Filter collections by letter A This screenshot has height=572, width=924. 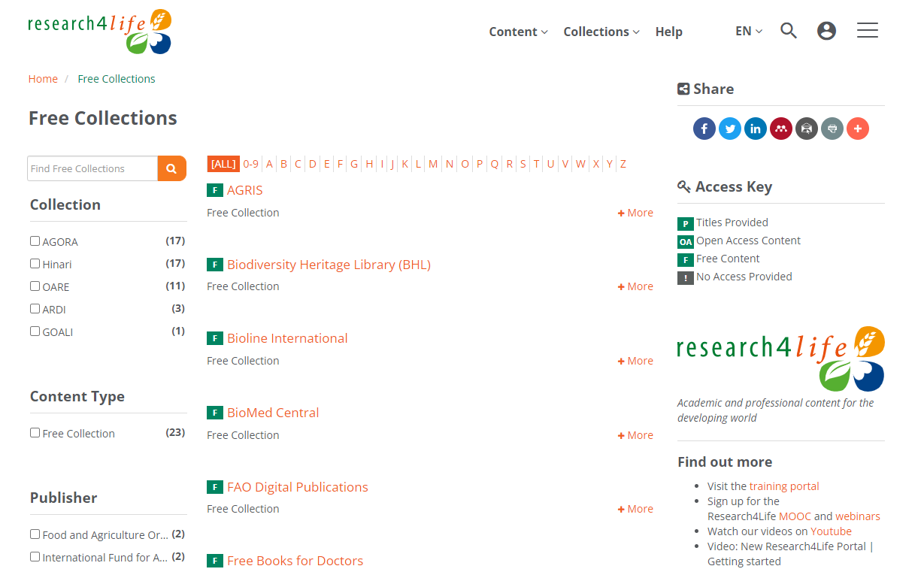click(269, 164)
